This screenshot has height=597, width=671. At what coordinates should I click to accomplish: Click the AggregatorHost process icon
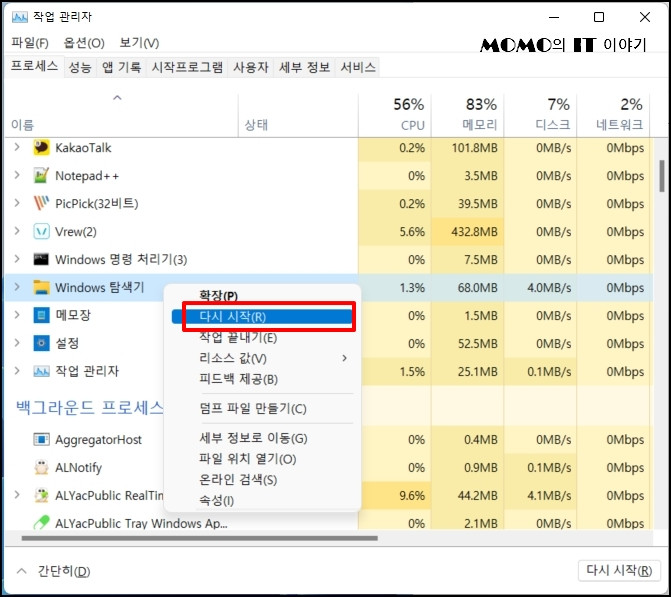[x=41, y=440]
